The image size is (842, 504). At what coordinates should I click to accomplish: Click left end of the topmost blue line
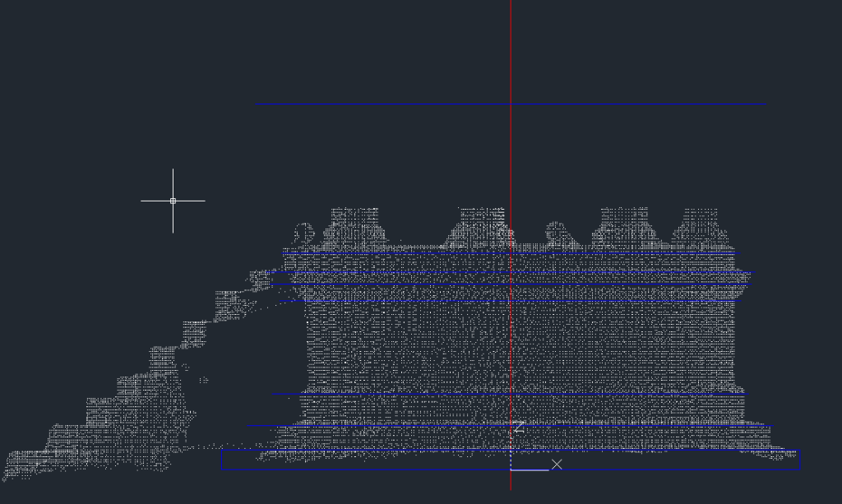coord(256,104)
